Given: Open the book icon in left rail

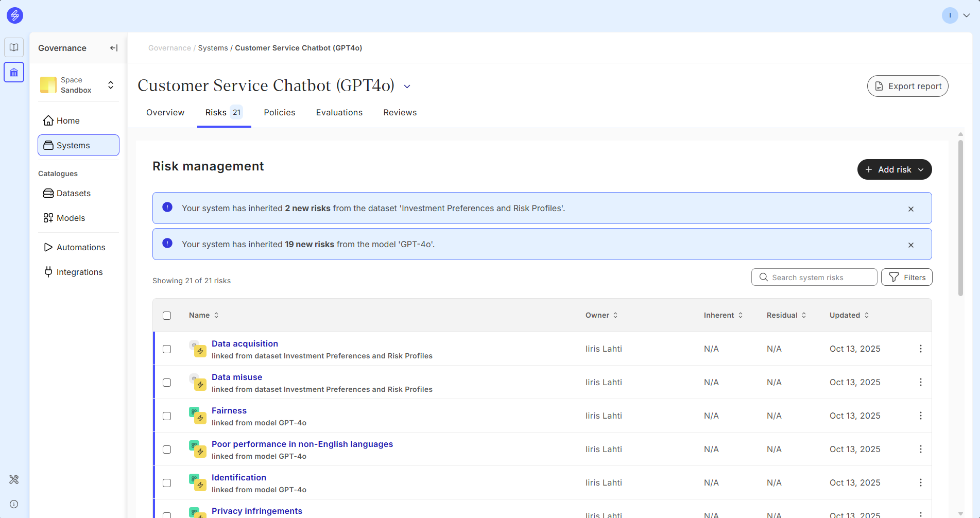Looking at the screenshot, I should tap(14, 47).
